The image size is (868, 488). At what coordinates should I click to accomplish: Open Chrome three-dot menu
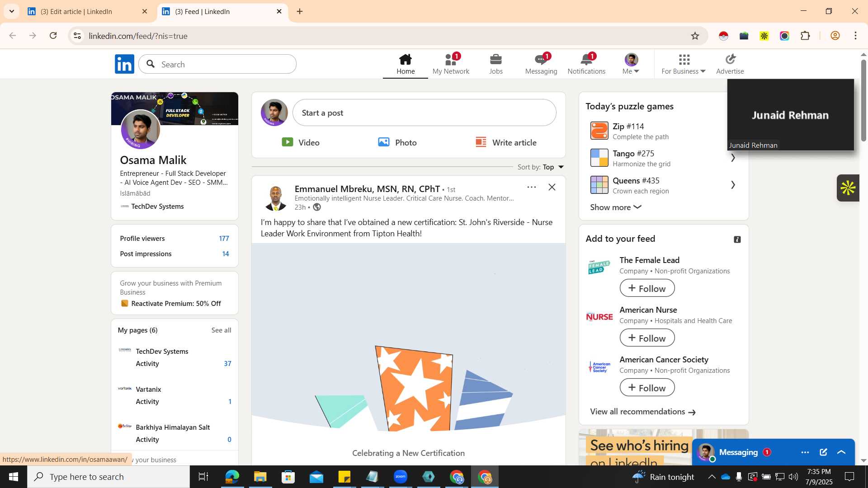tap(855, 36)
